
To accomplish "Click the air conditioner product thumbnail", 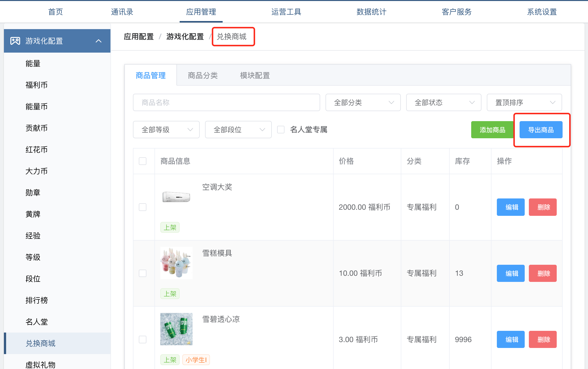I will pos(176,197).
